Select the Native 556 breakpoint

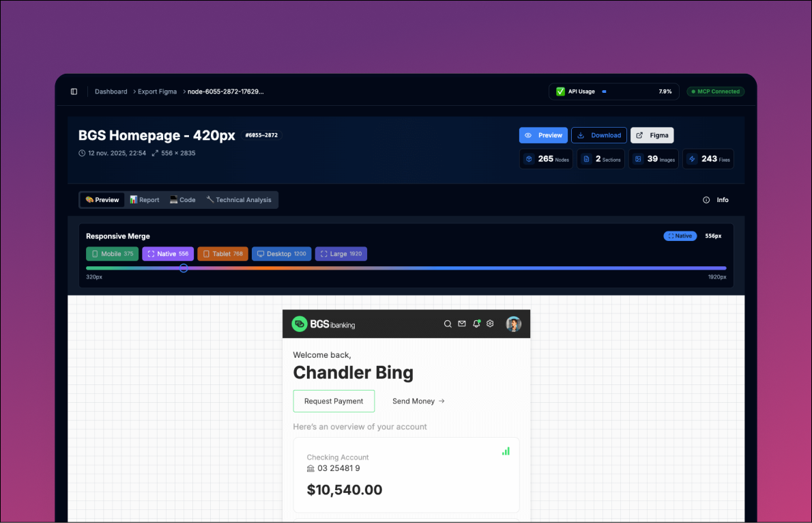[168, 254]
